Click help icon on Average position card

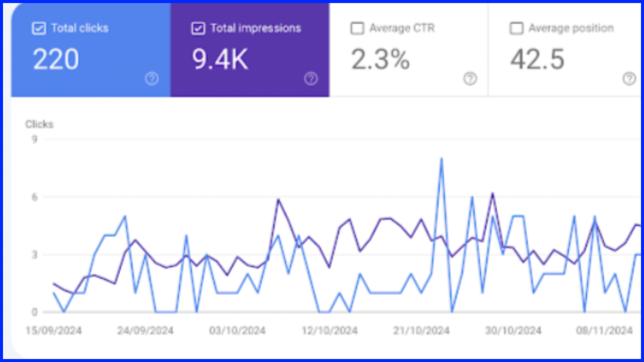[629, 79]
